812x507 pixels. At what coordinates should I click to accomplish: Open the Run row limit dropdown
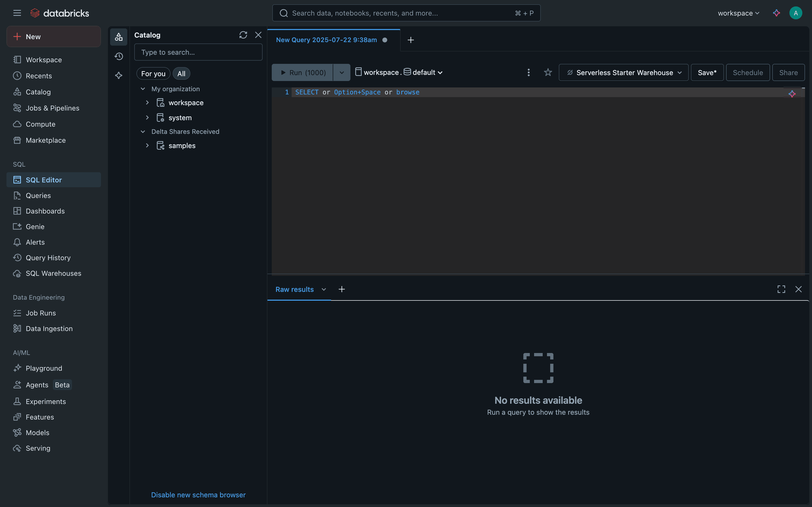pos(342,72)
